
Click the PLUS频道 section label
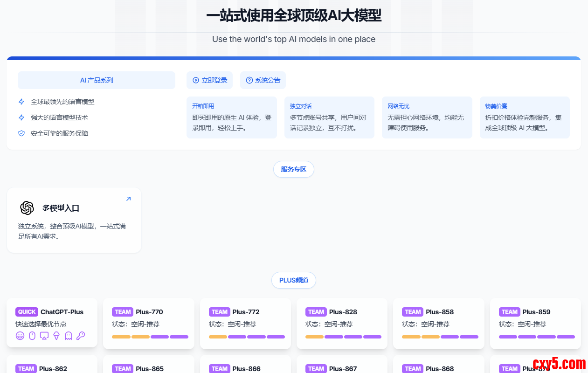[x=293, y=280]
